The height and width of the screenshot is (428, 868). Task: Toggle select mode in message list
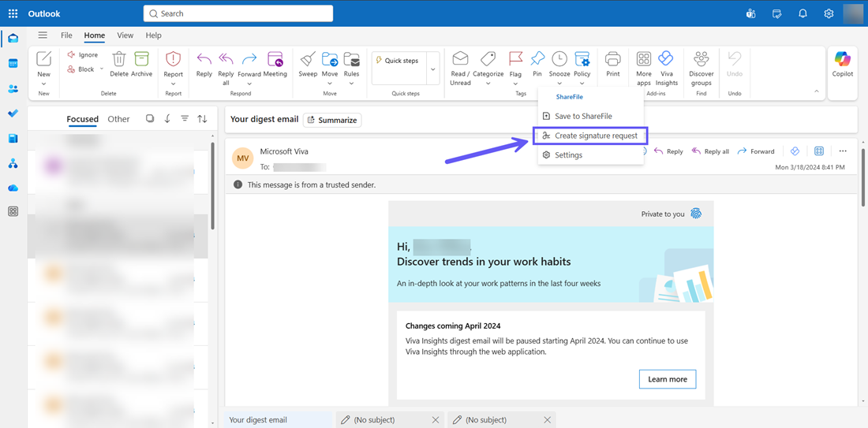[x=150, y=118]
